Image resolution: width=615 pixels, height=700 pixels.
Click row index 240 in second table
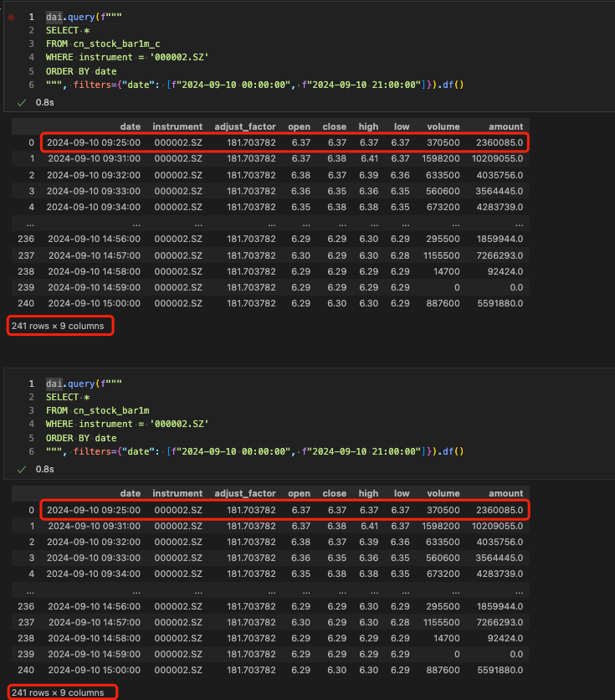(27, 669)
